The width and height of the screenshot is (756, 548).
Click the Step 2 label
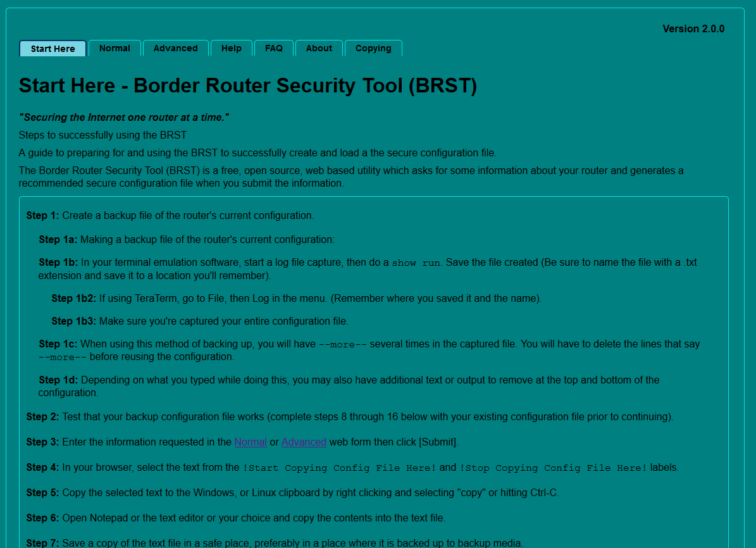click(x=42, y=417)
